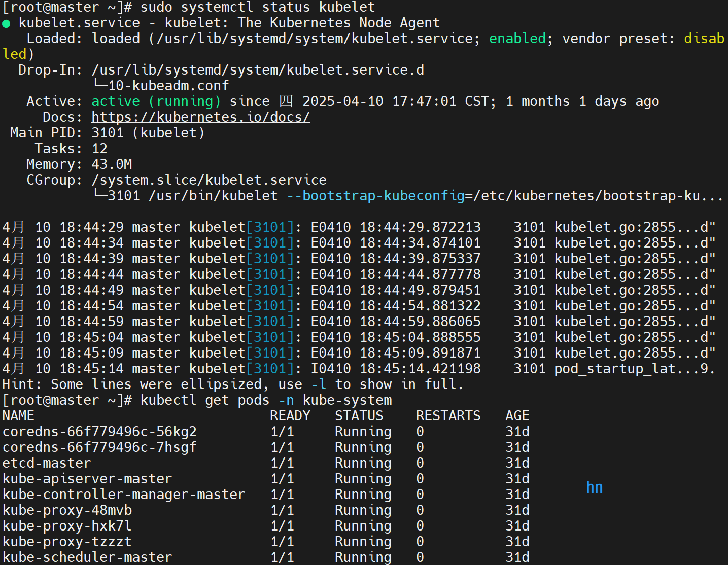728x565 pixels.
Task: Click pod name 'coredns-66f779496c-56kg2'
Action: pyautogui.click(x=99, y=431)
